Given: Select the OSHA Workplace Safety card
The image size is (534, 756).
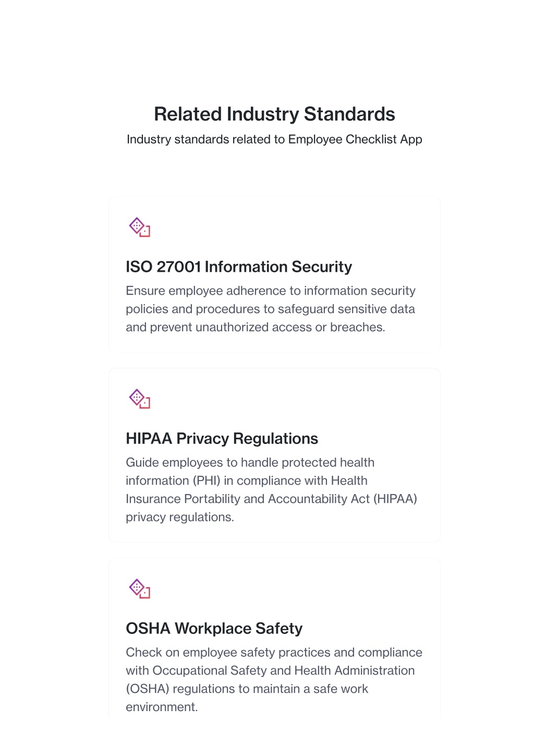Looking at the screenshot, I should pyautogui.click(x=274, y=638).
